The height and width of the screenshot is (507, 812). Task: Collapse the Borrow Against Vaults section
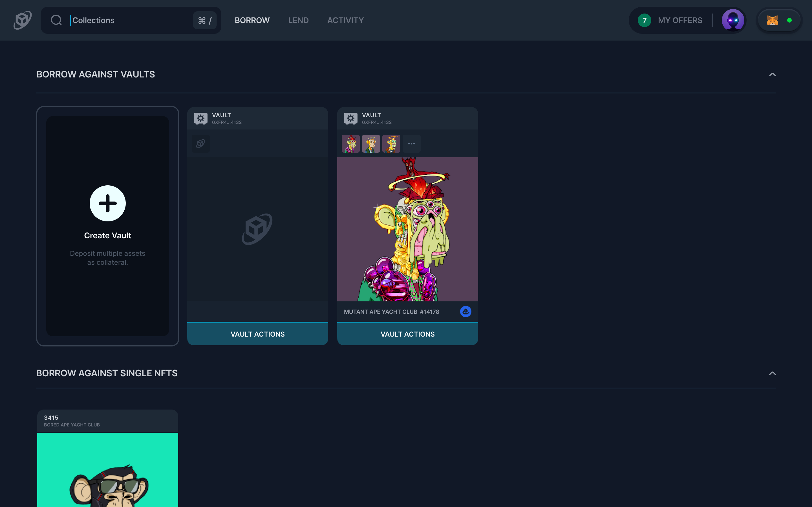[x=773, y=74]
